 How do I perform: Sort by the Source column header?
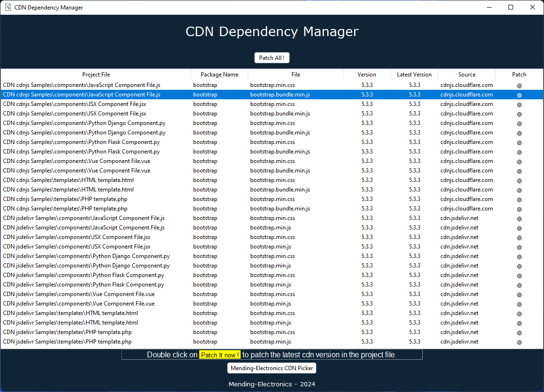[466, 75]
